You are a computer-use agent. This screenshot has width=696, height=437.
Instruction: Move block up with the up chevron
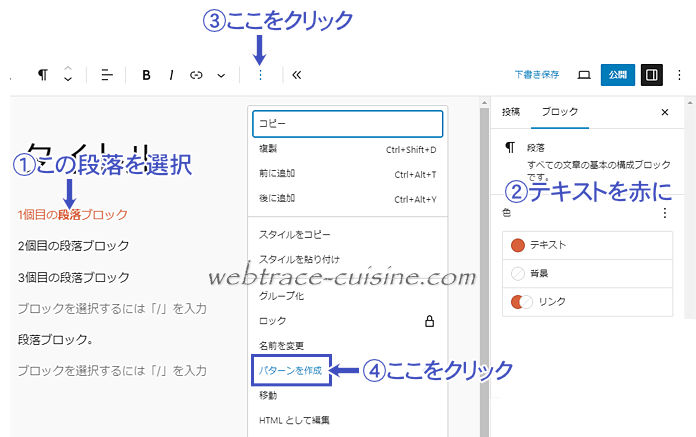click(67, 69)
